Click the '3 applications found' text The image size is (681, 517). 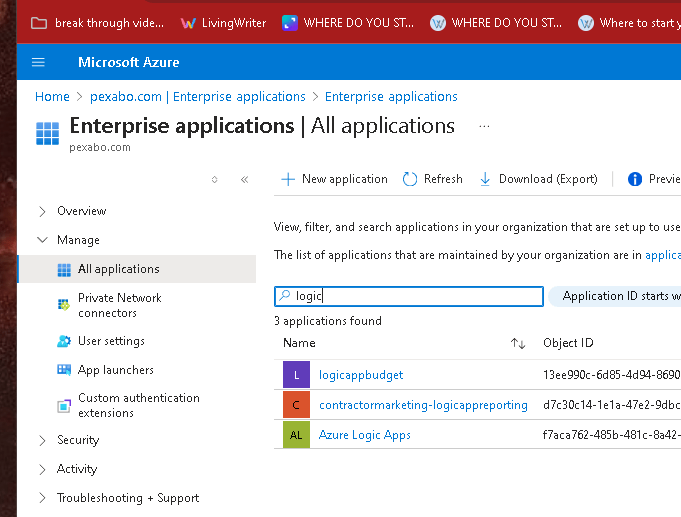click(x=328, y=321)
